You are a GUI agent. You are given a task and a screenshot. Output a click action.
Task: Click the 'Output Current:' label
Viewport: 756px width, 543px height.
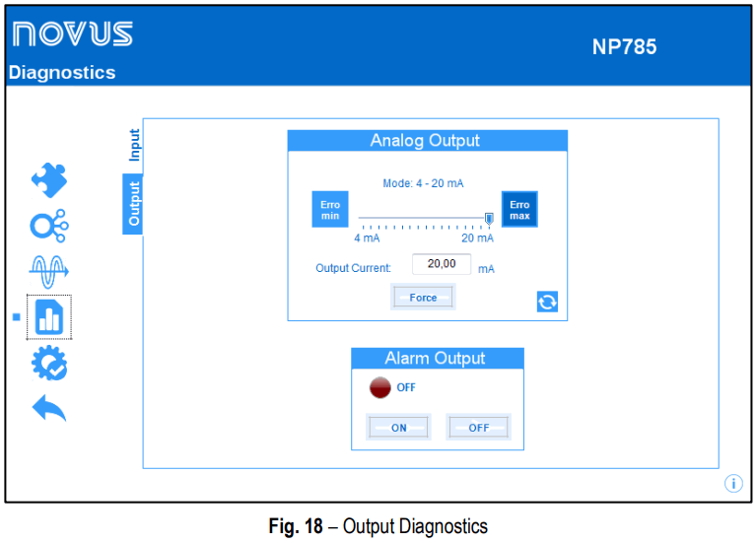coord(354,268)
